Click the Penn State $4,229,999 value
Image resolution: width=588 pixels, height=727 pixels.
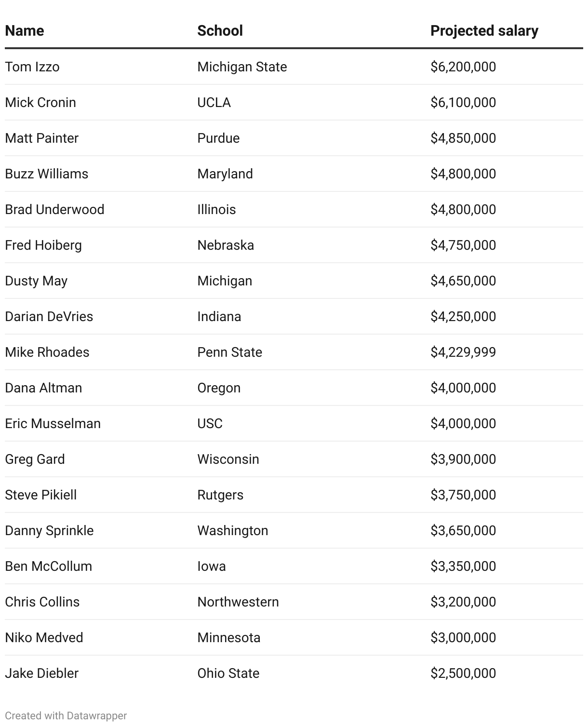(x=463, y=352)
